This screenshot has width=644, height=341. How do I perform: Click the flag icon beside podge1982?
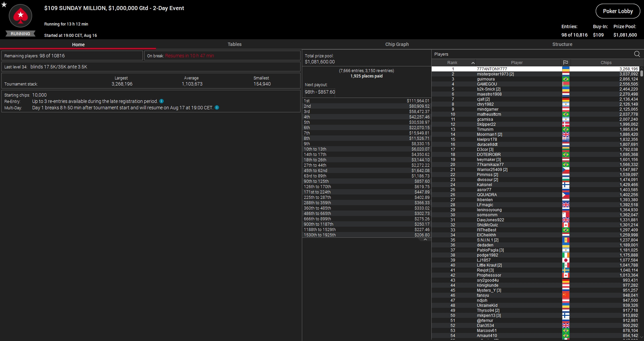click(566, 255)
